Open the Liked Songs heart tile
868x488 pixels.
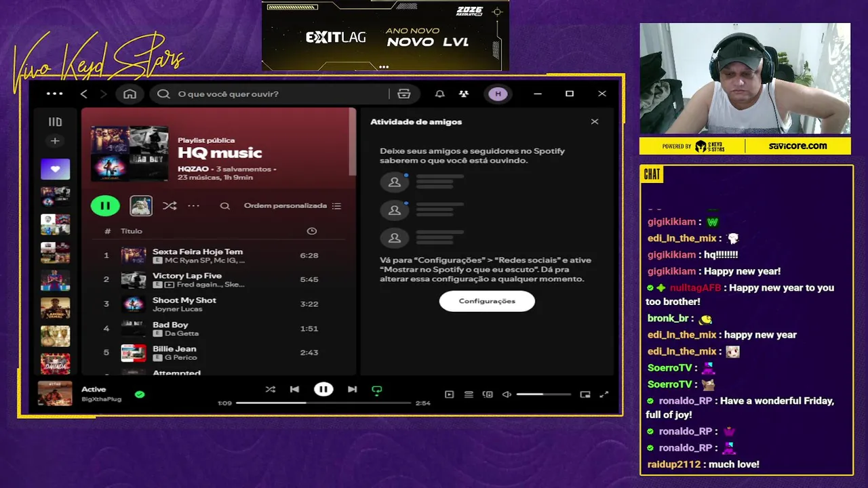point(55,169)
